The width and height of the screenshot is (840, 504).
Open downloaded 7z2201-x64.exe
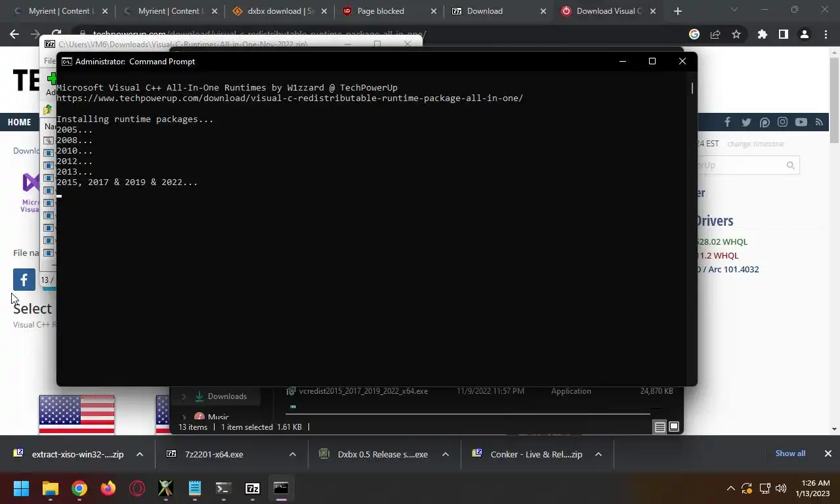214,454
